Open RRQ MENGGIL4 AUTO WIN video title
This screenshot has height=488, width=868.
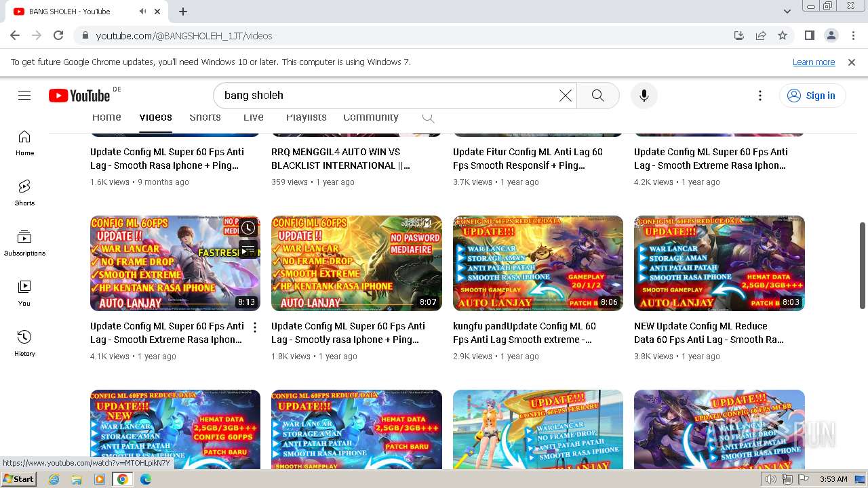coord(341,159)
